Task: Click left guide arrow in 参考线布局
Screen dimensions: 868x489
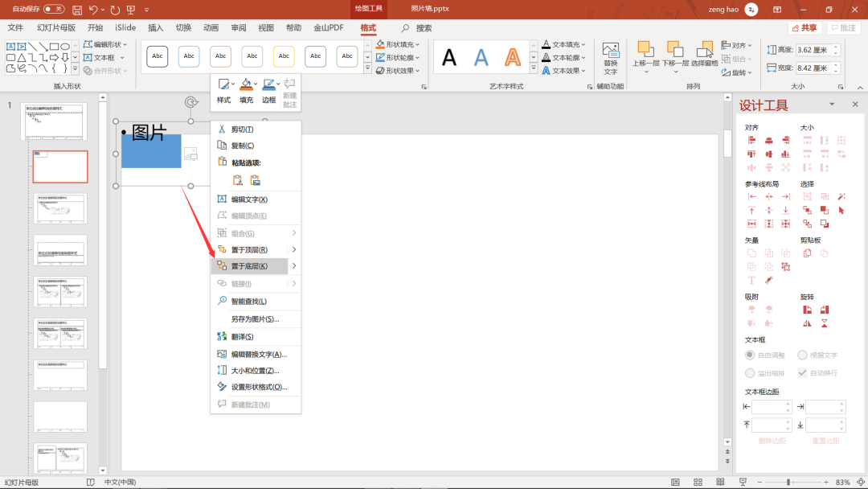Action: pyautogui.click(x=751, y=196)
